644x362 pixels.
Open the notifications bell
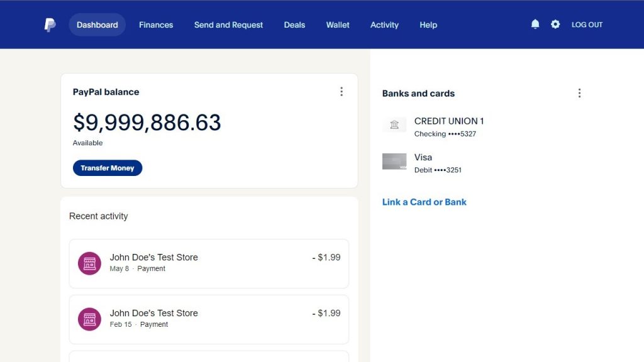[x=535, y=25]
